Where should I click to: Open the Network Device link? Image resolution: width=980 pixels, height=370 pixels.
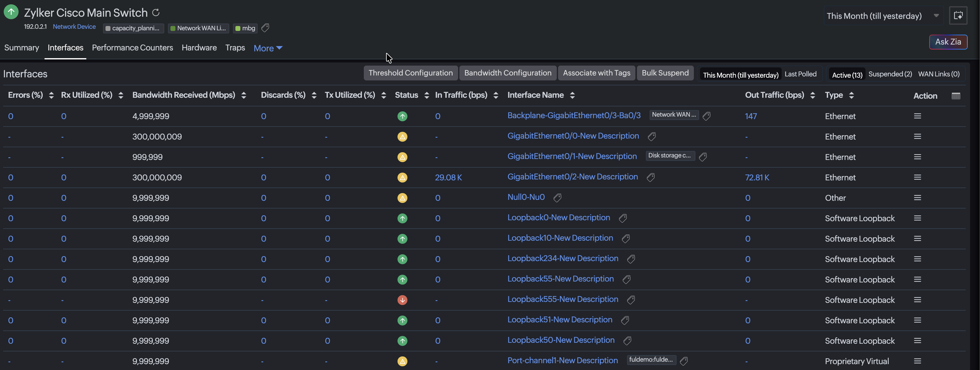(x=74, y=27)
